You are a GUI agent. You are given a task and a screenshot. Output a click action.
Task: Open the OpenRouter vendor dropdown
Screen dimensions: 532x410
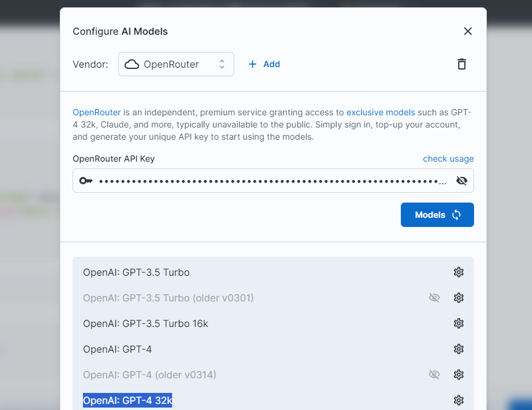[x=176, y=64]
